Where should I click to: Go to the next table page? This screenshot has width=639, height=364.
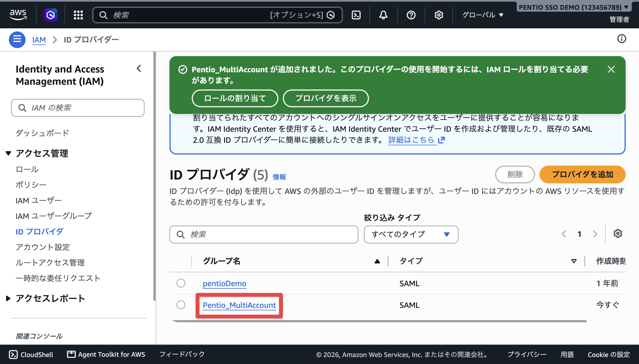[x=595, y=234]
